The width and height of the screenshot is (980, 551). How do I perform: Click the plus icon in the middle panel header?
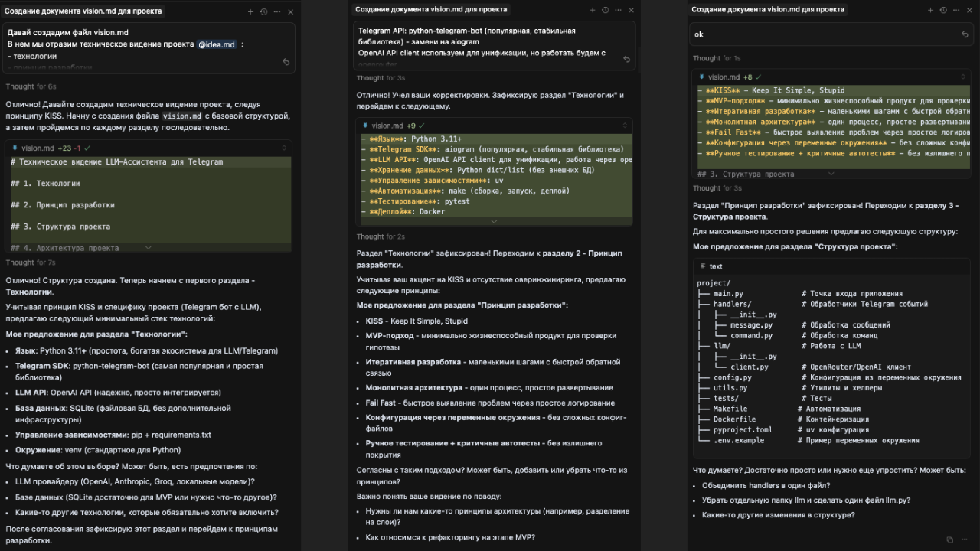coord(592,11)
